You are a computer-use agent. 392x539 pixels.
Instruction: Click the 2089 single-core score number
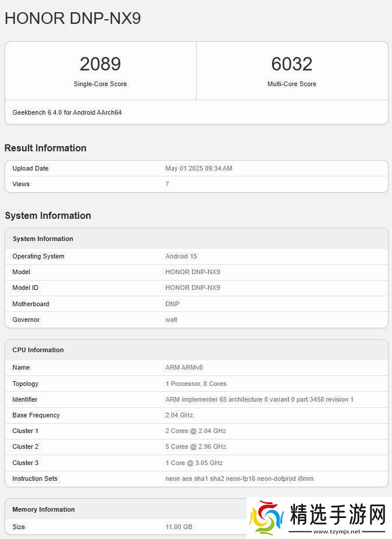click(100, 64)
